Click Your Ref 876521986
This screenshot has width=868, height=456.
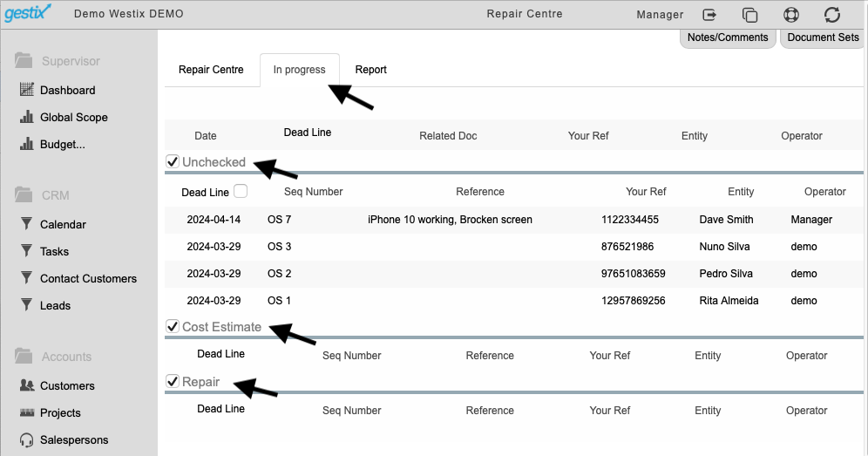tap(627, 247)
